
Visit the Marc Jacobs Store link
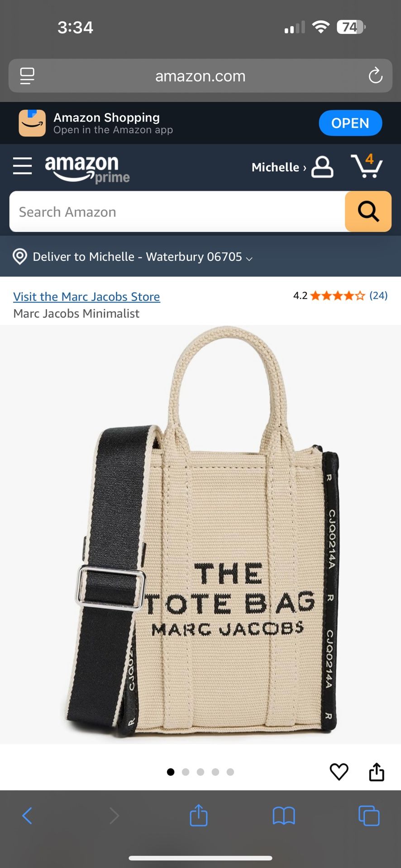(86, 297)
